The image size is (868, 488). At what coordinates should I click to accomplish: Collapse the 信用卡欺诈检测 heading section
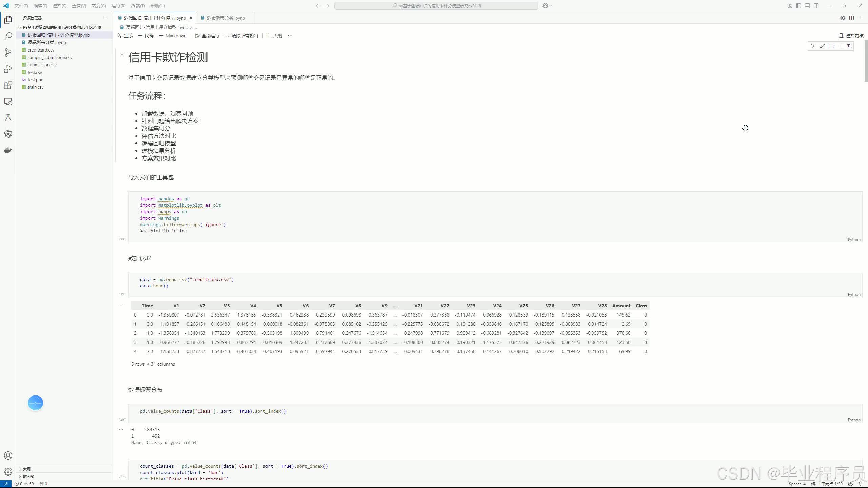pos(122,55)
